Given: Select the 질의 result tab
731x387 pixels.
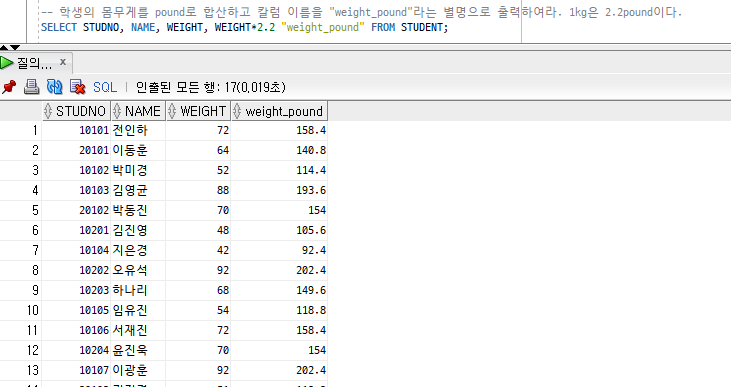Looking at the screenshot, I should pos(34,63).
